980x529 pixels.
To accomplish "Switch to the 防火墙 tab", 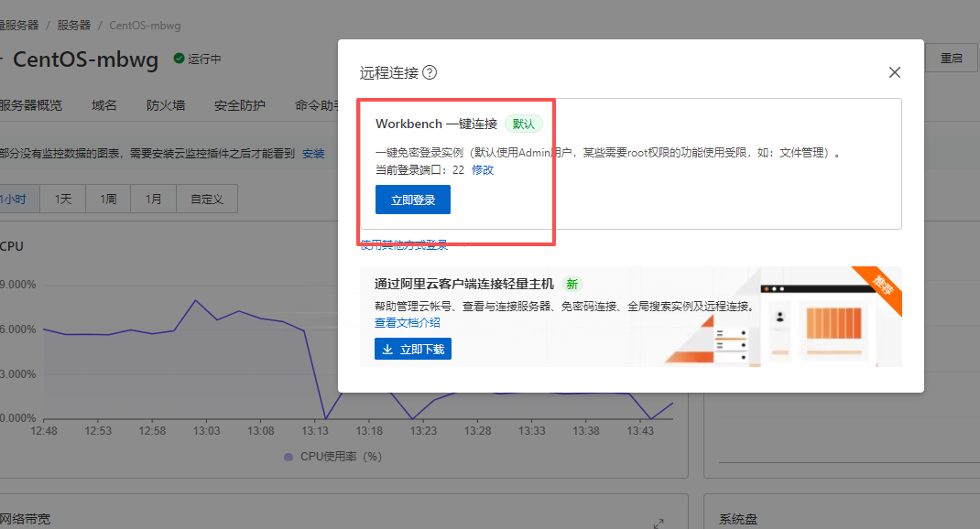I will 165,104.
